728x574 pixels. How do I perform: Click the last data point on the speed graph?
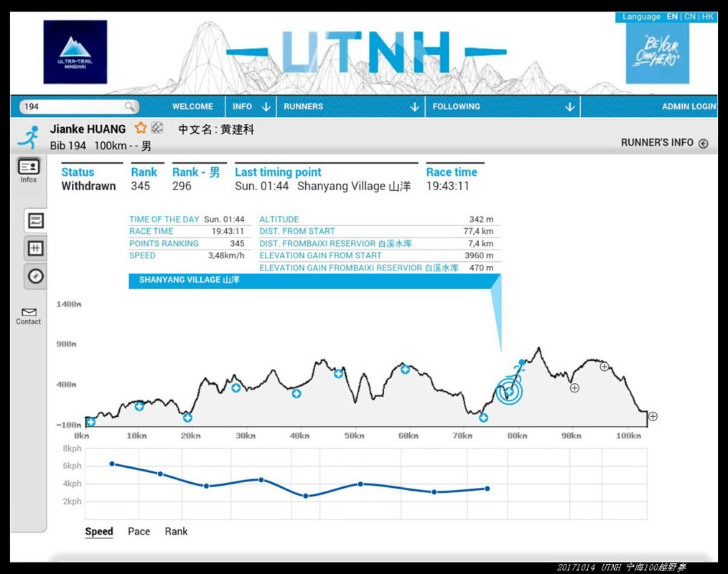487,488
